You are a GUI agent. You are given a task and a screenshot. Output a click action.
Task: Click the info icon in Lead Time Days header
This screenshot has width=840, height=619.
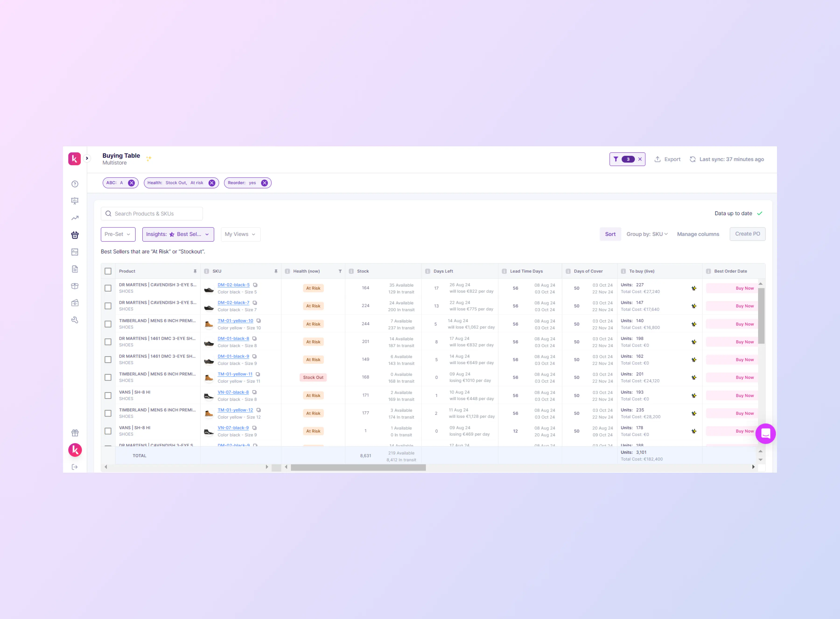(504, 271)
